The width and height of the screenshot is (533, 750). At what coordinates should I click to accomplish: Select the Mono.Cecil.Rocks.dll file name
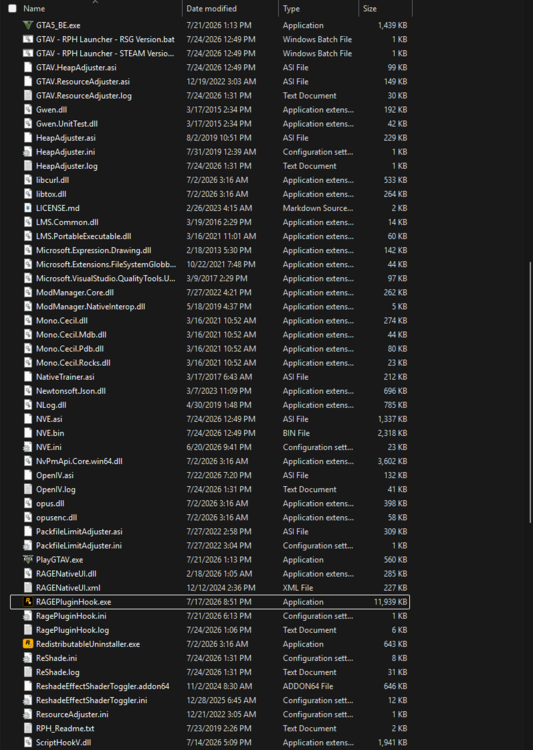coord(73,363)
